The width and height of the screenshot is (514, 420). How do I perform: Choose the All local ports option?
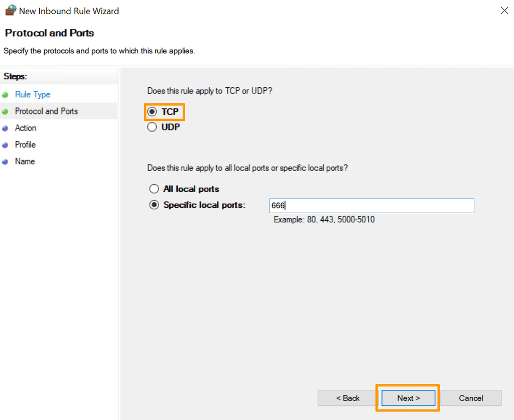(155, 189)
